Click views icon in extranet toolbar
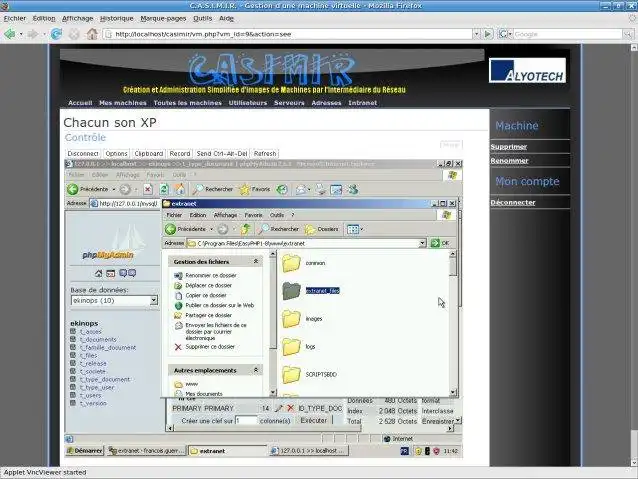Image resolution: width=638 pixels, height=479 pixels. tap(353, 229)
